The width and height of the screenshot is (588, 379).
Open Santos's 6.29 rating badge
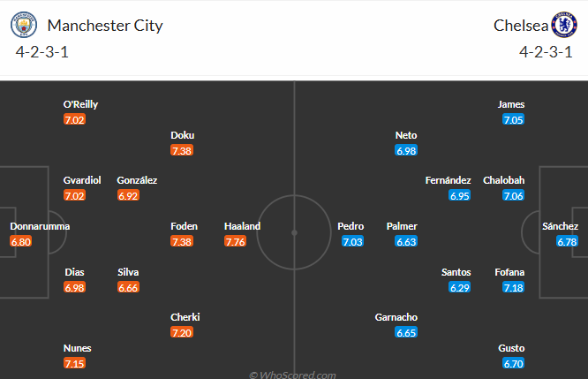click(459, 287)
